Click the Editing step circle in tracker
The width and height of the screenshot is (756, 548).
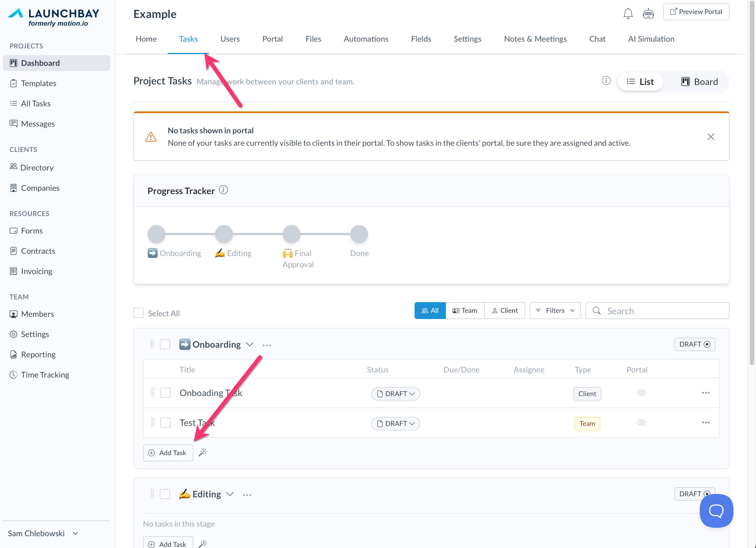point(224,234)
